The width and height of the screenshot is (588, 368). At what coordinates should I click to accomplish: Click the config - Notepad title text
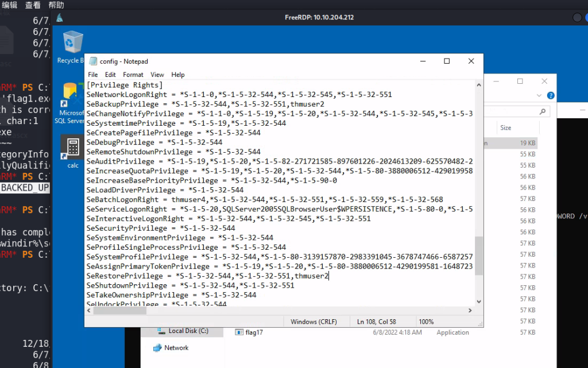pyautogui.click(x=124, y=61)
